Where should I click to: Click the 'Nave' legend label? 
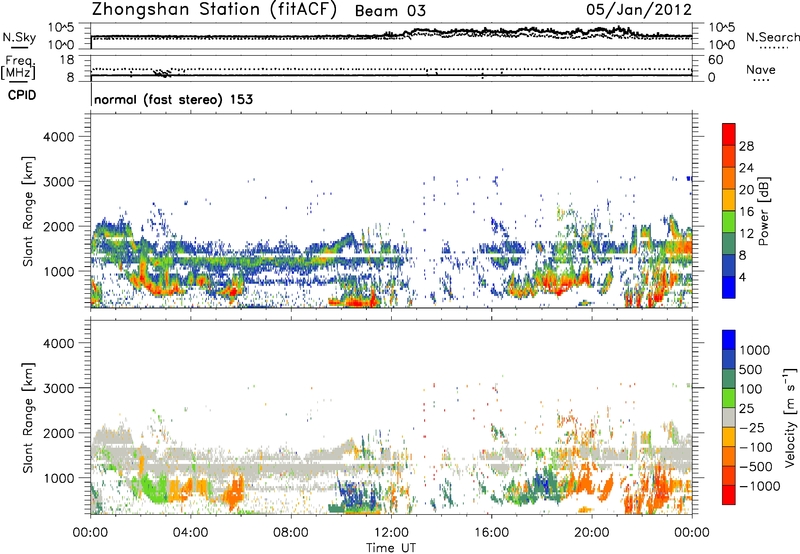point(761,70)
